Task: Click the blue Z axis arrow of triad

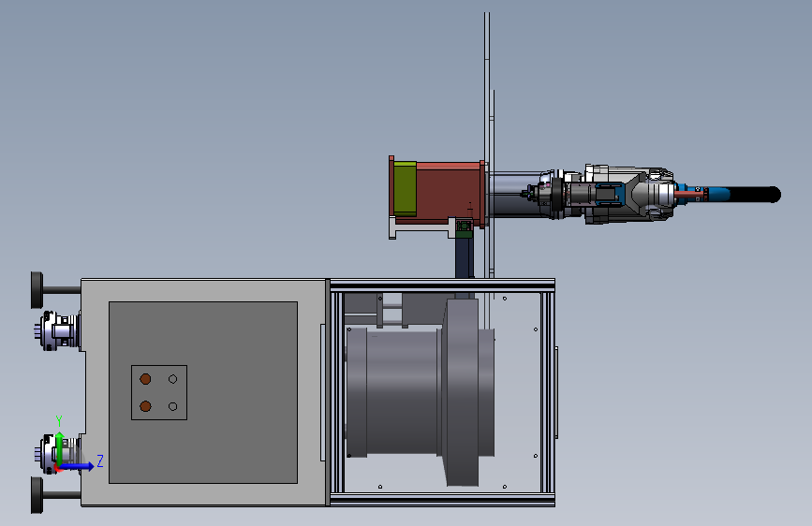Action: click(x=77, y=466)
